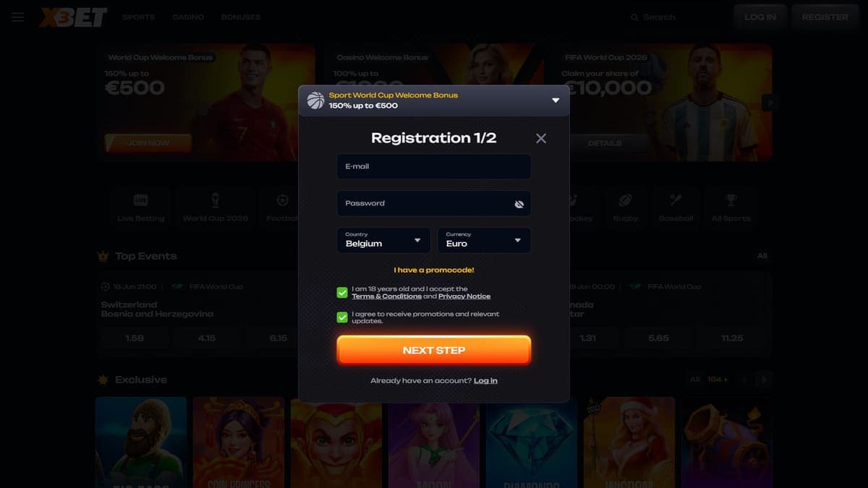
Task: Click the Exclusive section star icon
Action: pos(103,380)
